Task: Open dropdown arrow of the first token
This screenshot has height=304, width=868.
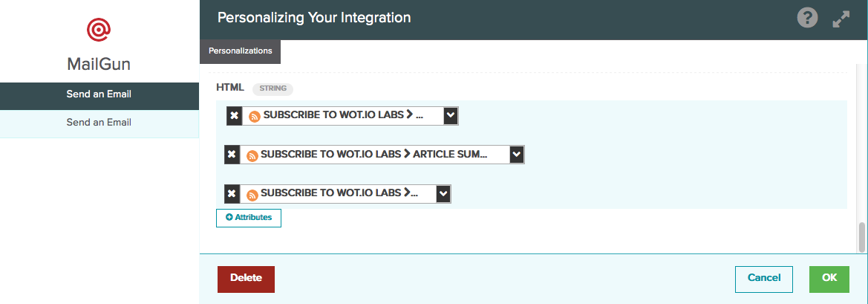Action: 451,116
